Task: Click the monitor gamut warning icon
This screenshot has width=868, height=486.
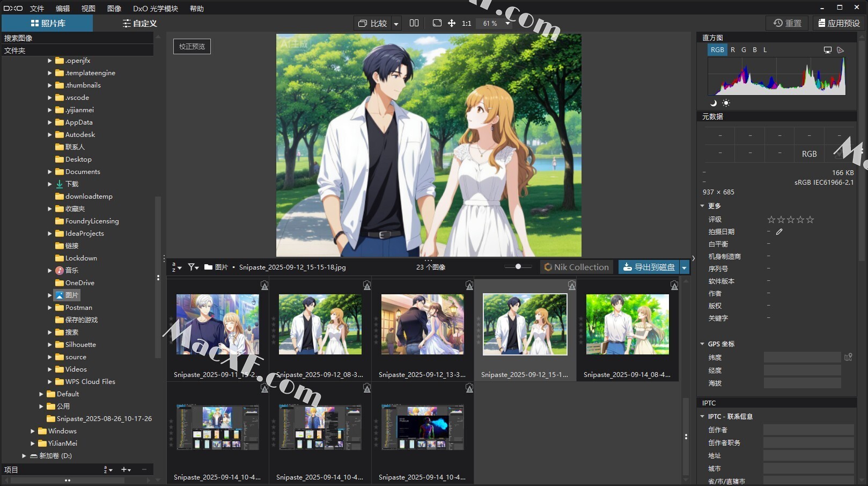Action: pyautogui.click(x=828, y=50)
